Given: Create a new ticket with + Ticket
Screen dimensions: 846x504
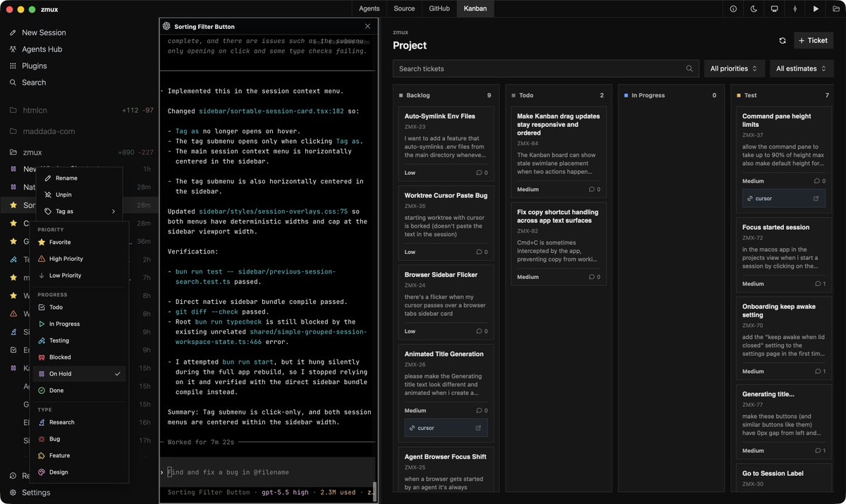Looking at the screenshot, I should click(814, 41).
